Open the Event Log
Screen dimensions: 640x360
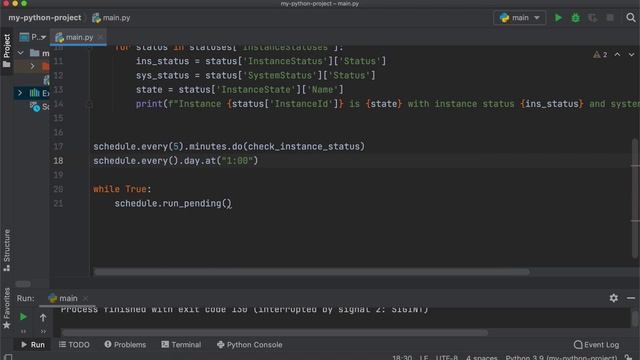point(596,345)
